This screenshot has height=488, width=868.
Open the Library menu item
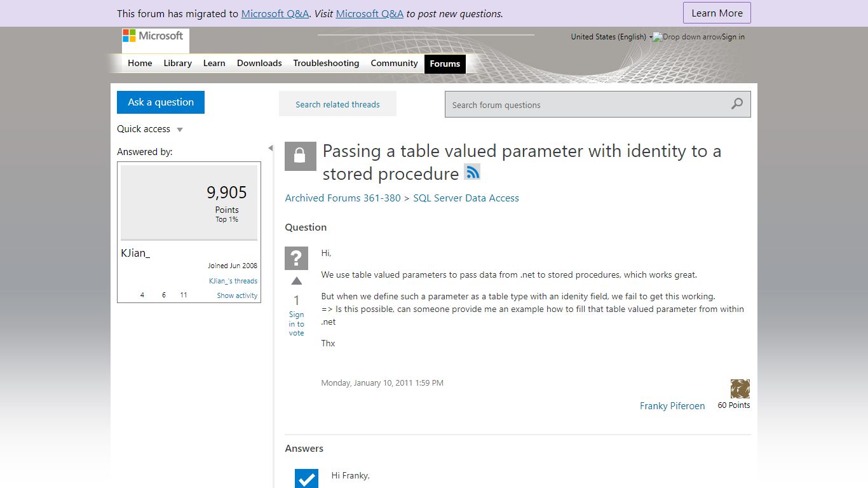tap(177, 63)
